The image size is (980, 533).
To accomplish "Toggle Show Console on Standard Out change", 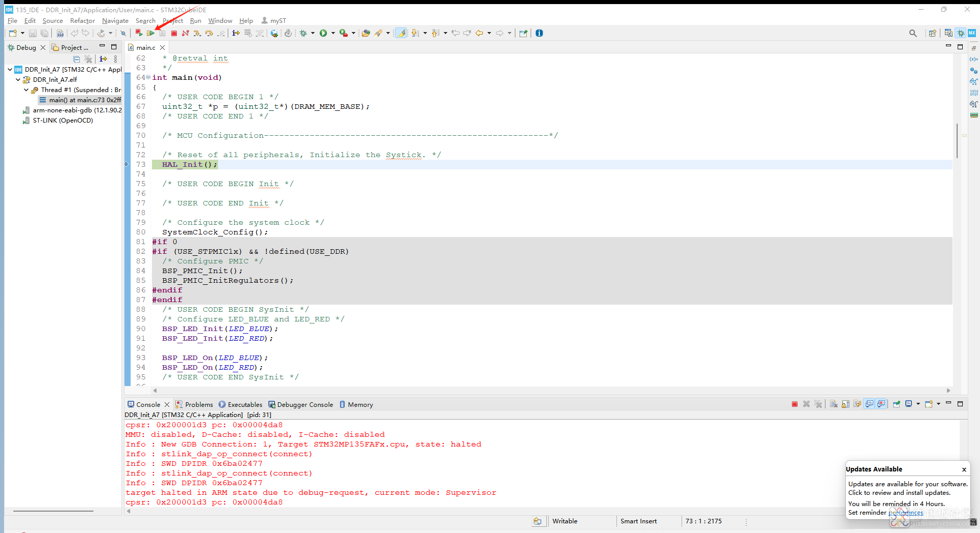I will pos(869,404).
